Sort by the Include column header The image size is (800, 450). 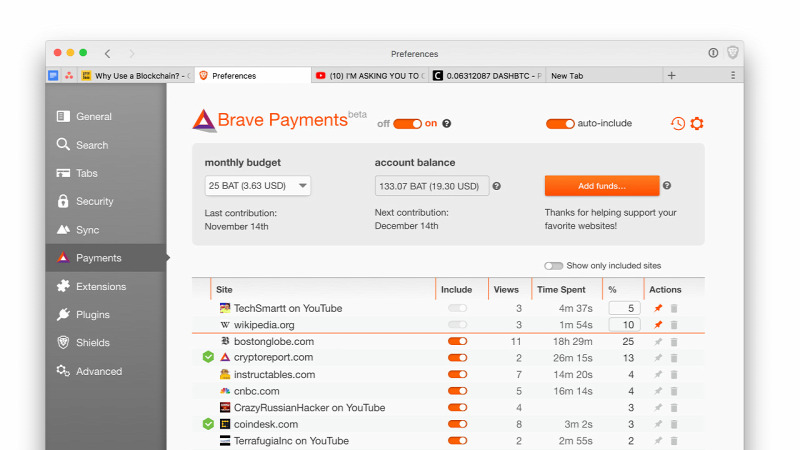457,289
